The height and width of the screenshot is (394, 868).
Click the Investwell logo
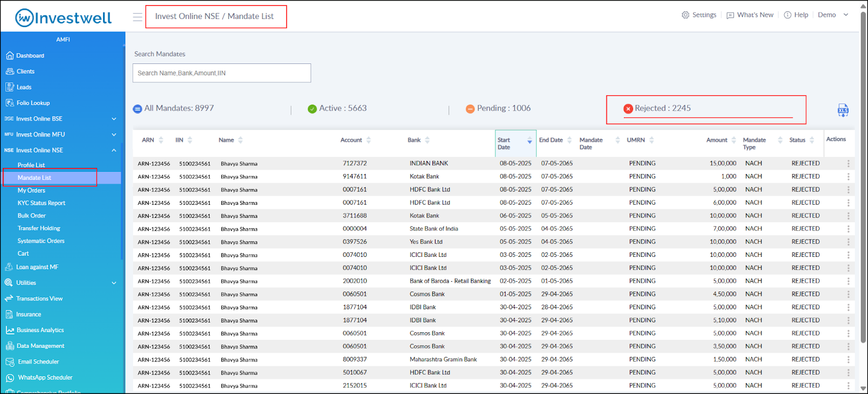click(63, 17)
